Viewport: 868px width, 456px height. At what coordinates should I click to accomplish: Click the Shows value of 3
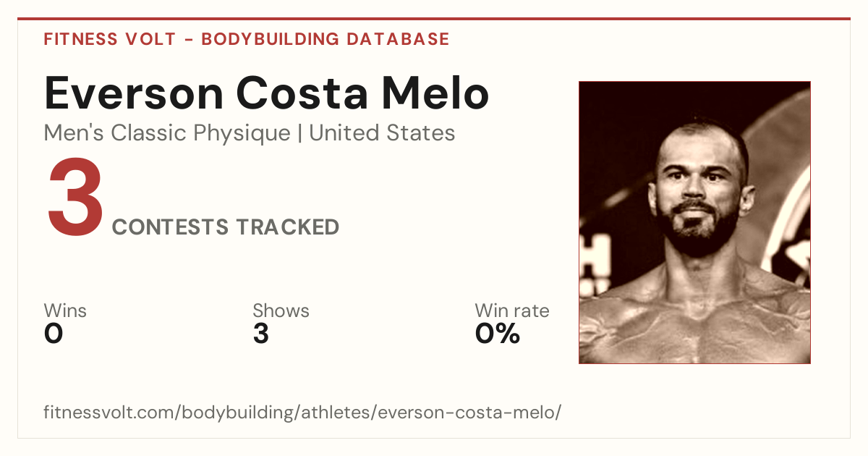[261, 334]
